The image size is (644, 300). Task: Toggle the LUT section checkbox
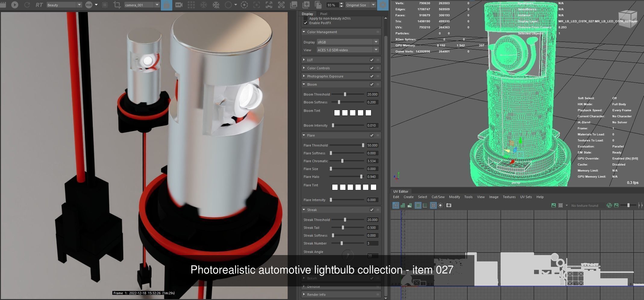(372, 60)
